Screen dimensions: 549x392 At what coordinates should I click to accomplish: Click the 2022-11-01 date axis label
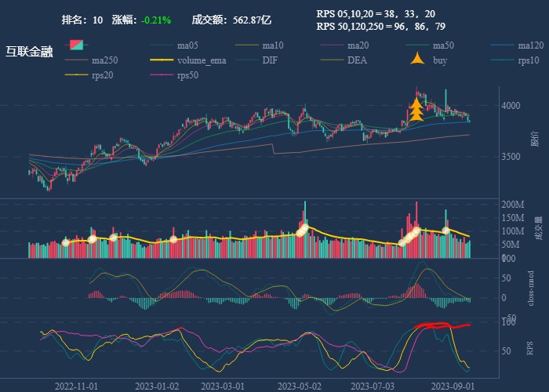[x=76, y=386]
